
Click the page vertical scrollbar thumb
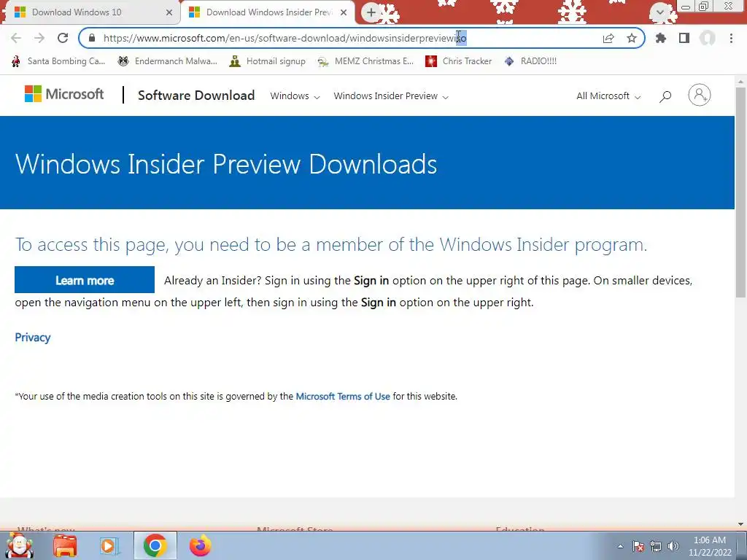pos(740,192)
